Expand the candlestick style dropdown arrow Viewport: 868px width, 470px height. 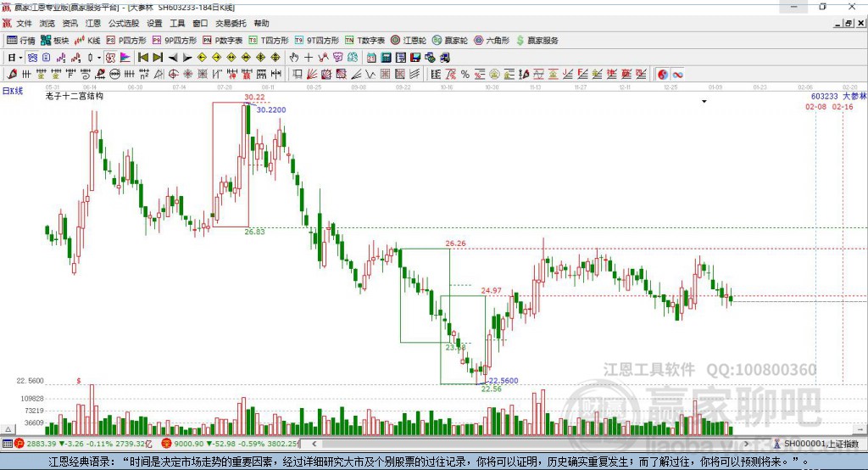coord(99,58)
